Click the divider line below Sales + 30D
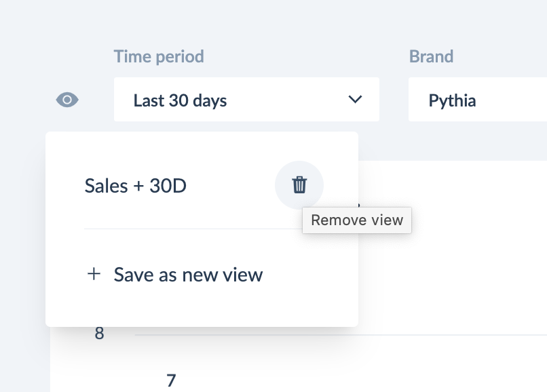 pyautogui.click(x=193, y=229)
